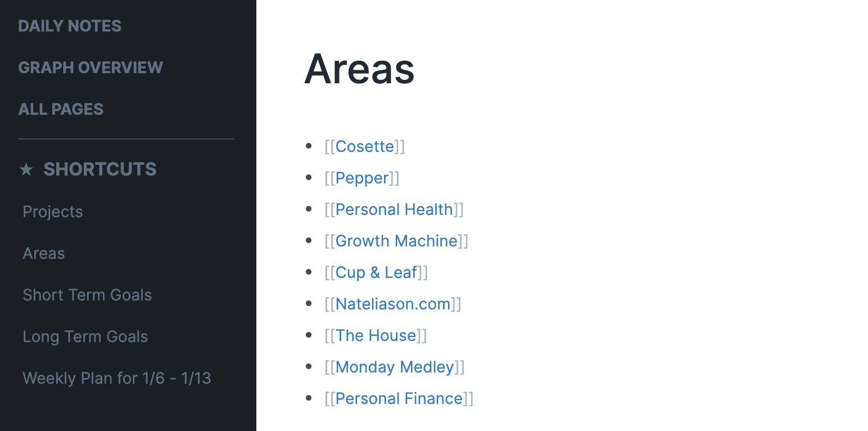Open the Personal Health page link
Image resolution: width=868 pixels, height=431 pixels.
tap(394, 209)
